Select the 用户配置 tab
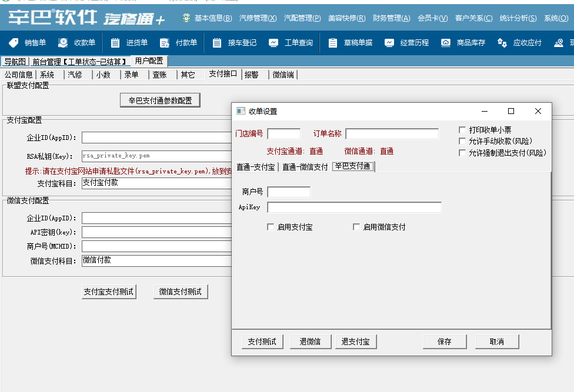 pyautogui.click(x=149, y=61)
